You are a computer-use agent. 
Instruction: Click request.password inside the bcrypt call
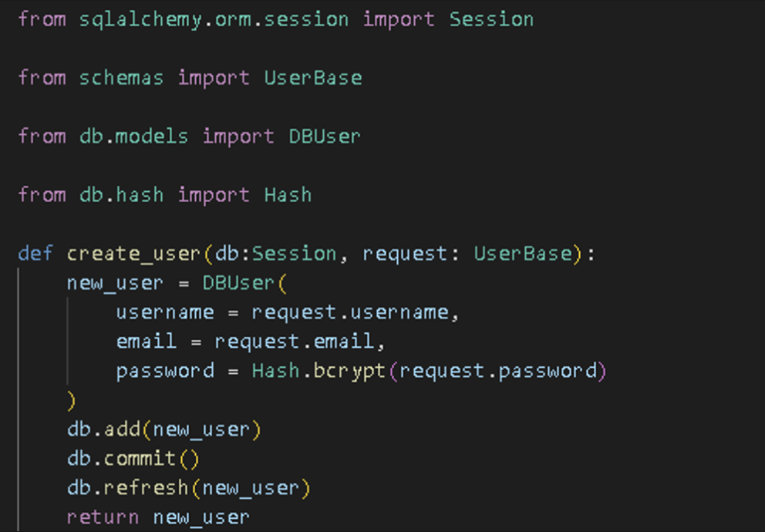(x=497, y=371)
